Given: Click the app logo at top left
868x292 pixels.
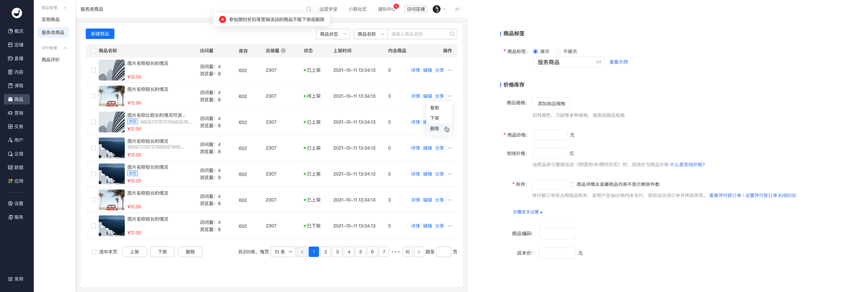Looking at the screenshot, I should (x=17, y=13).
